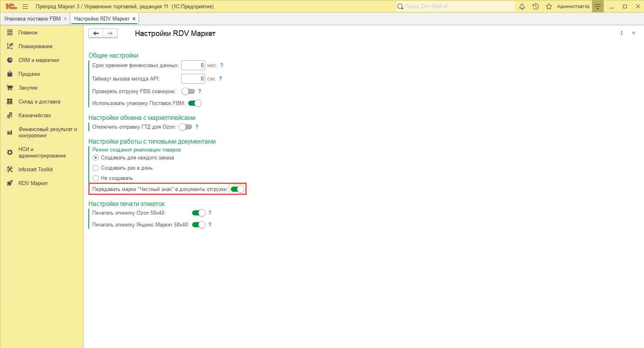Open the Главное section
This screenshot has width=644, height=348.
click(x=28, y=32)
